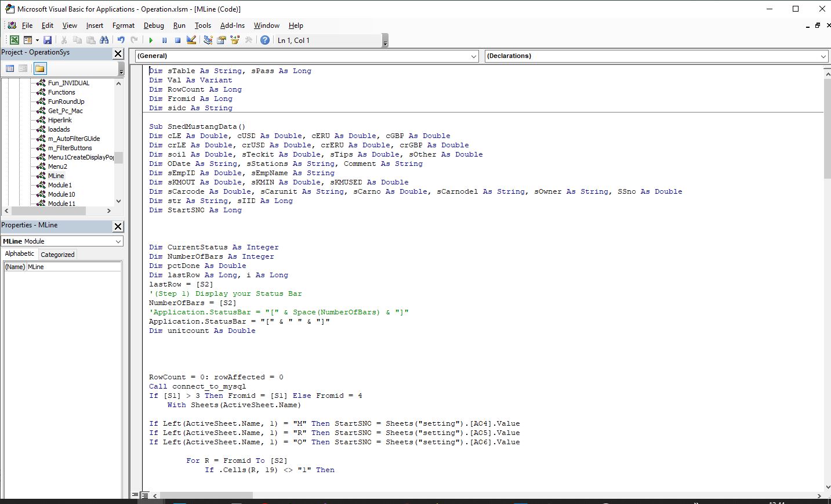
Task: Open the (Declarations) procedure dropdown
Action: (823, 56)
